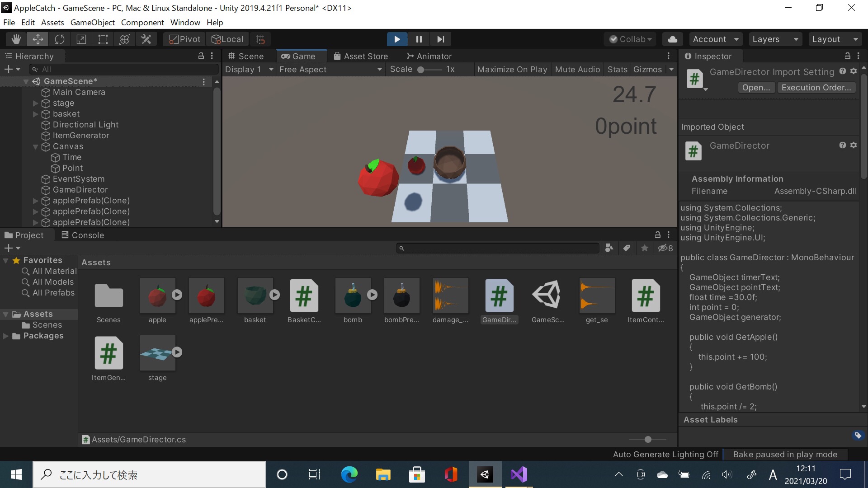Toggle Maximize On Play

point(512,69)
